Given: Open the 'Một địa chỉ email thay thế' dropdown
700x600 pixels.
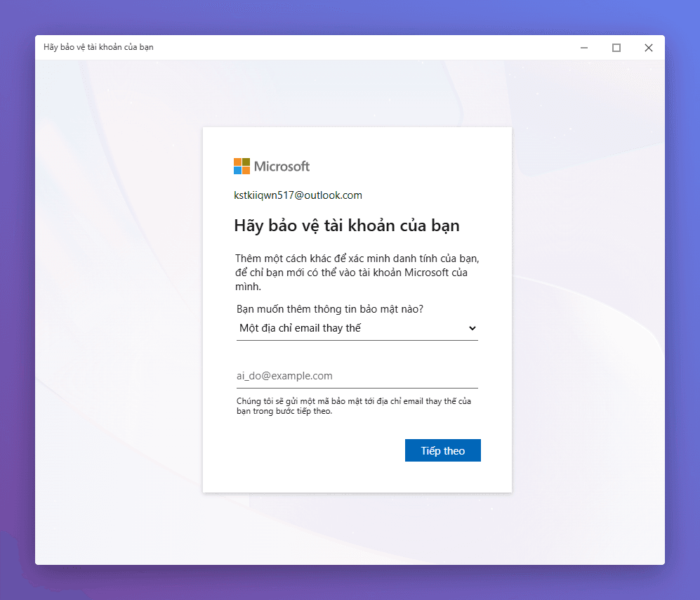Looking at the screenshot, I should (x=357, y=328).
